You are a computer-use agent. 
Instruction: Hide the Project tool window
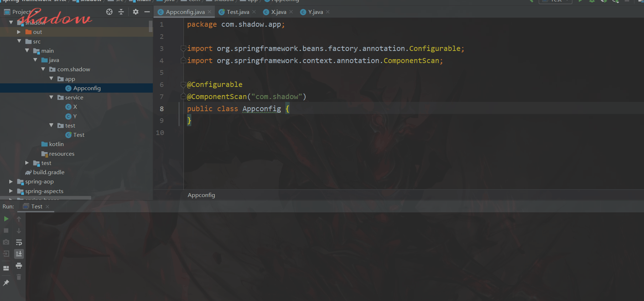pyautogui.click(x=147, y=12)
